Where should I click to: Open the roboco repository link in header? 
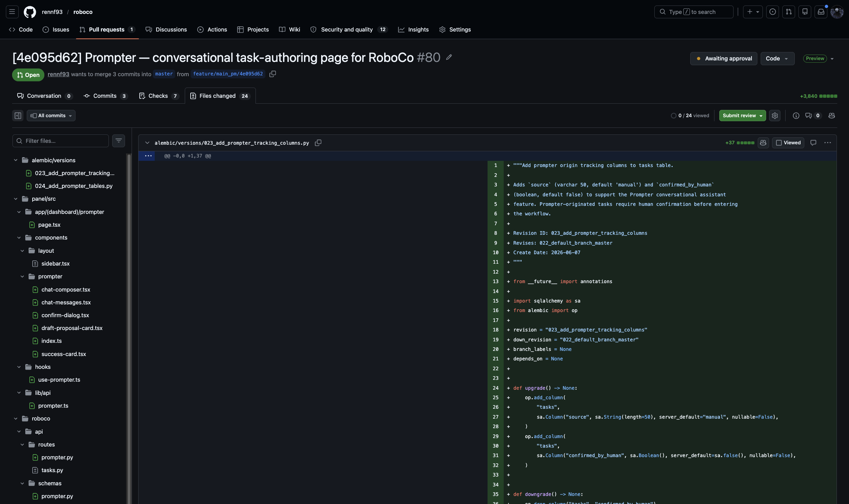pyautogui.click(x=83, y=12)
